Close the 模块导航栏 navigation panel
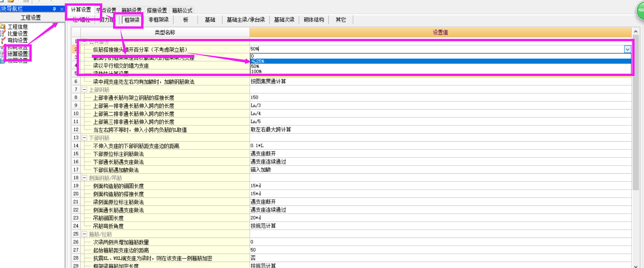Viewport: 644px width, 268px height. (x=62, y=9)
